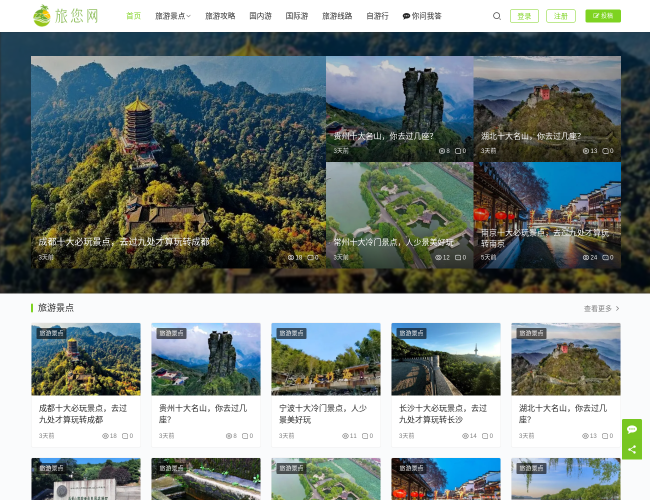Open 贵州十大名山 banner title
Screen dimensions: 650x500
(383, 136)
